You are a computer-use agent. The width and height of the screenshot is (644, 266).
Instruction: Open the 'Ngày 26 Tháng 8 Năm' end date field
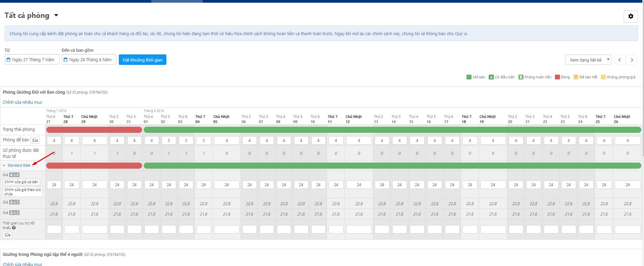click(89, 59)
